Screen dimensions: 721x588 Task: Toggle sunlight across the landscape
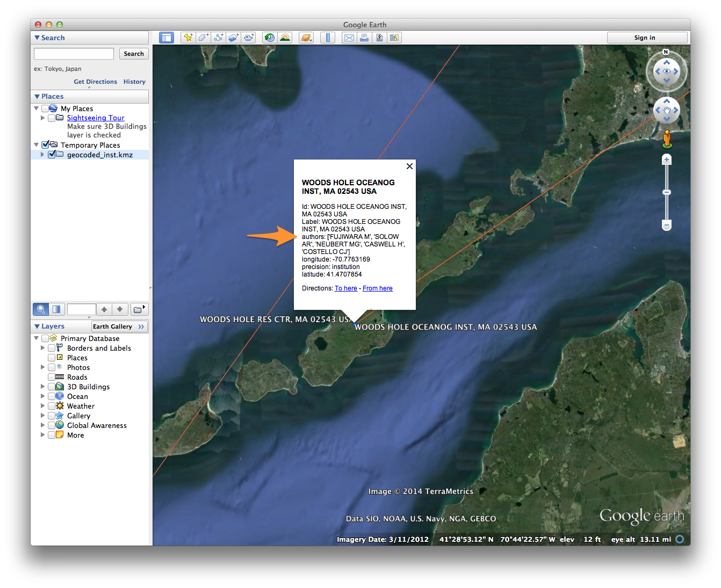pyautogui.click(x=285, y=38)
